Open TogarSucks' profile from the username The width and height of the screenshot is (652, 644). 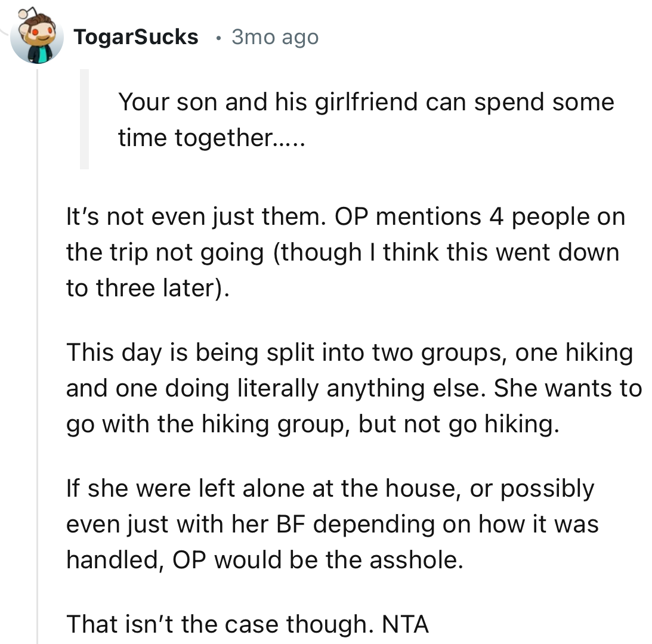[x=136, y=36]
